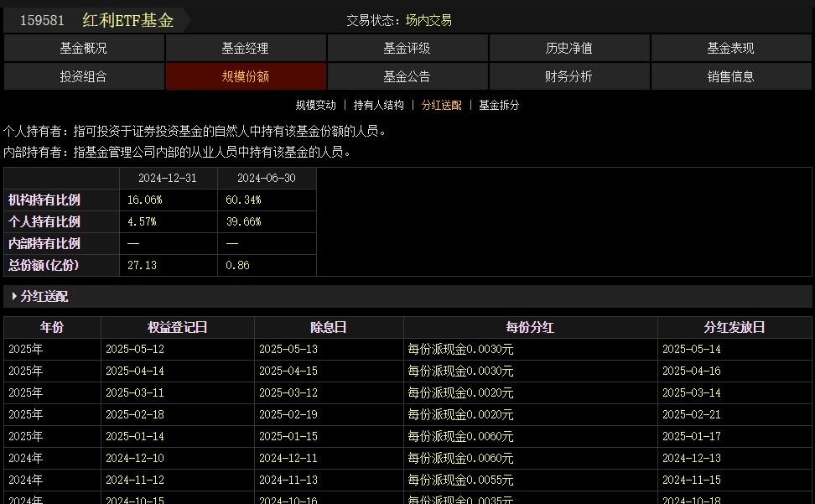The width and height of the screenshot is (815, 504).
Task: Select the 16.06% institutional holding value
Action: [x=144, y=200]
